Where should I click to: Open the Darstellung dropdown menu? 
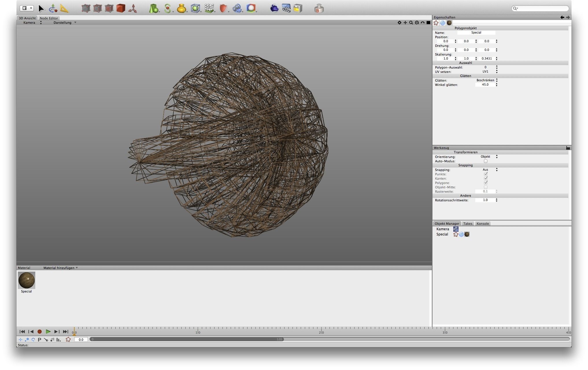pos(65,23)
